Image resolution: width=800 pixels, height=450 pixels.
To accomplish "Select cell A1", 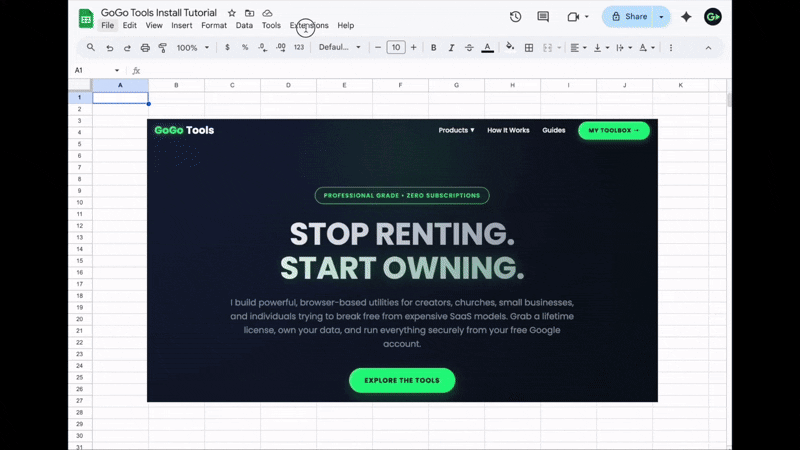I will click(x=120, y=97).
